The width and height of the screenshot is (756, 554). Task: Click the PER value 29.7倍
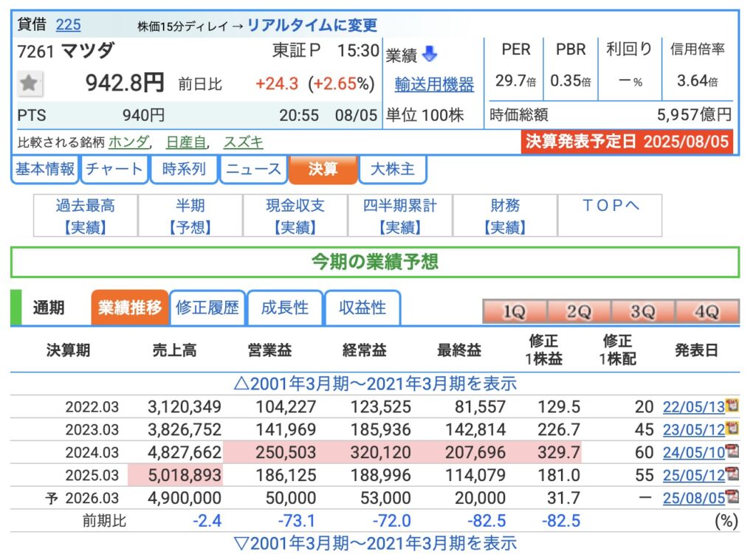(515, 80)
